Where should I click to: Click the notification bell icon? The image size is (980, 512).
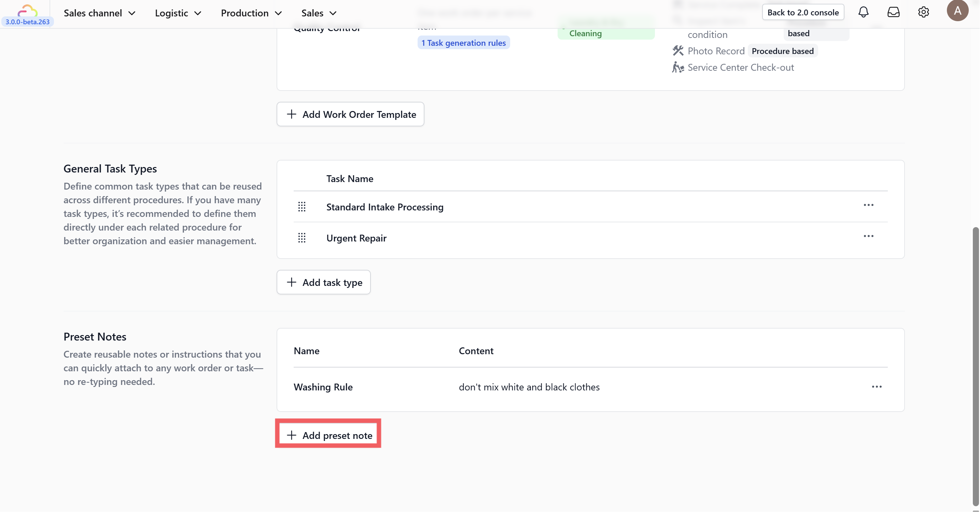[x=863, y=12]
